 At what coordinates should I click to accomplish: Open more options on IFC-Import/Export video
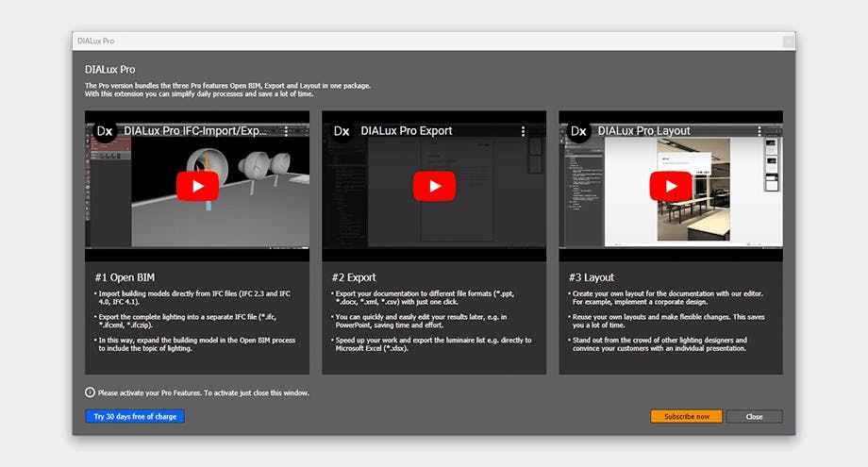(x=286, y=131)
